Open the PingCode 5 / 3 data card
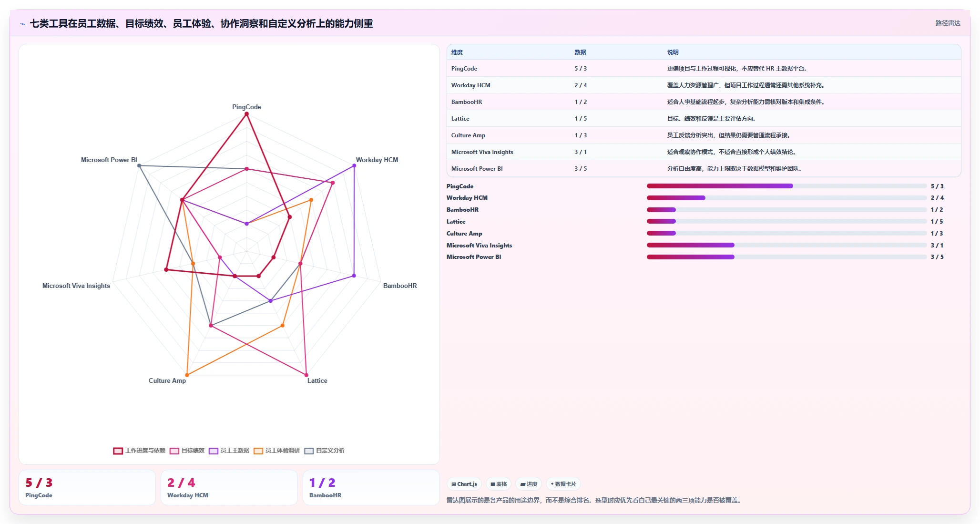 (87, 487)
